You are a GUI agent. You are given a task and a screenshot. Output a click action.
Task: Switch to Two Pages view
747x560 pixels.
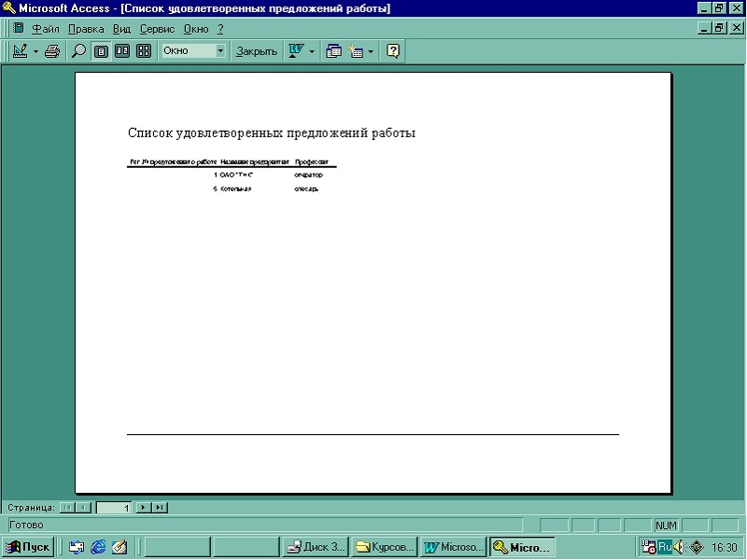122,51
